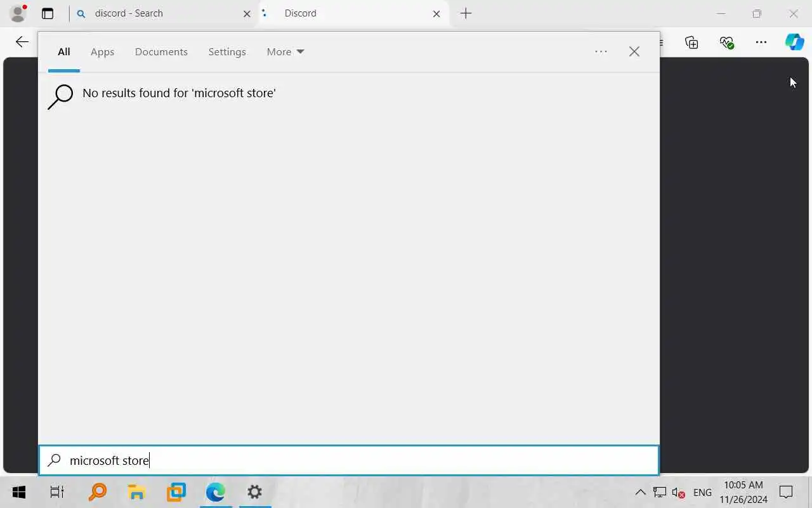
Task: Close the Discord browser tab
Action: click(436, 13)
